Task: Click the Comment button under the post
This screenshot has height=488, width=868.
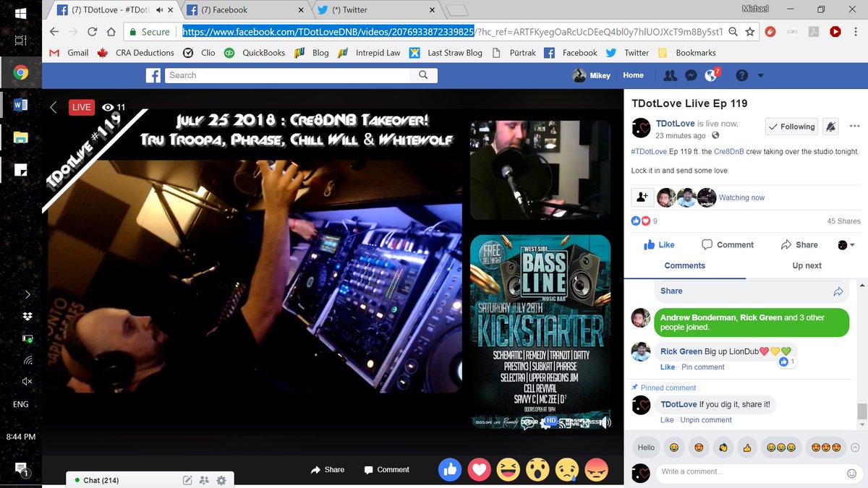Action: (x=728, y=245)
